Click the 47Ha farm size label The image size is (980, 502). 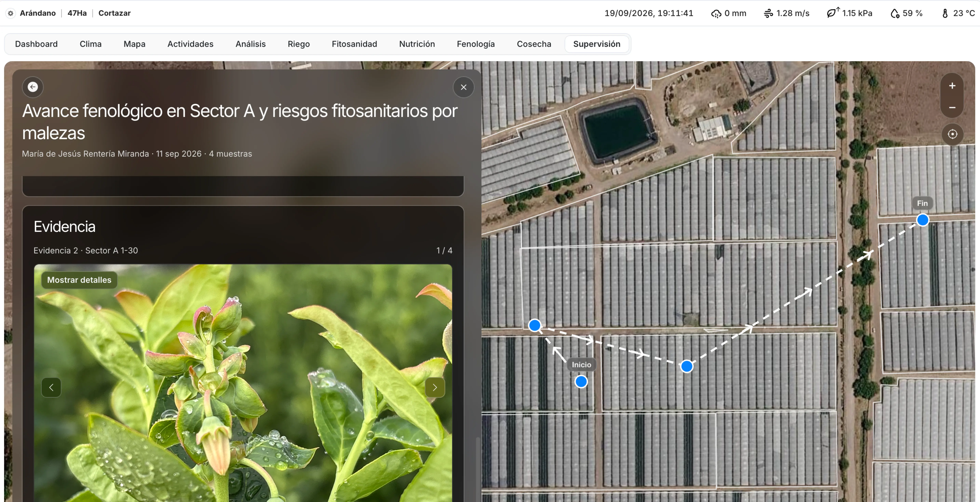tap(77, 13)
